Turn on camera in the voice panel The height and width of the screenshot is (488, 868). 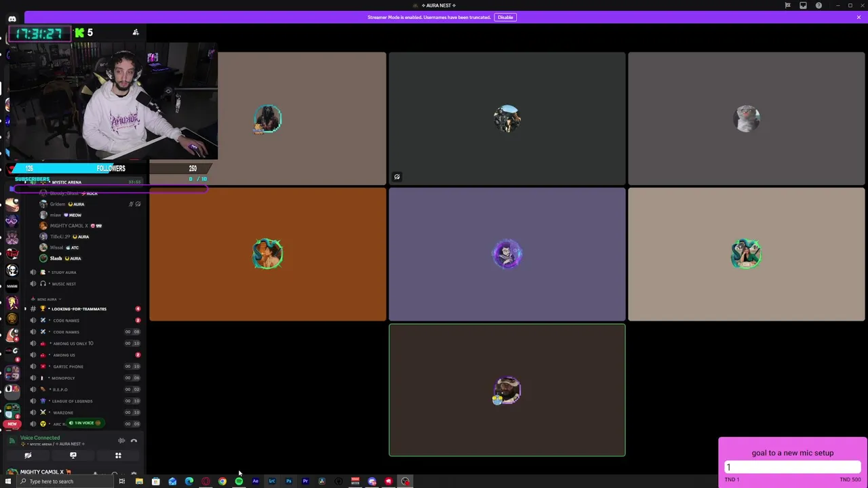tap(28, 455)
